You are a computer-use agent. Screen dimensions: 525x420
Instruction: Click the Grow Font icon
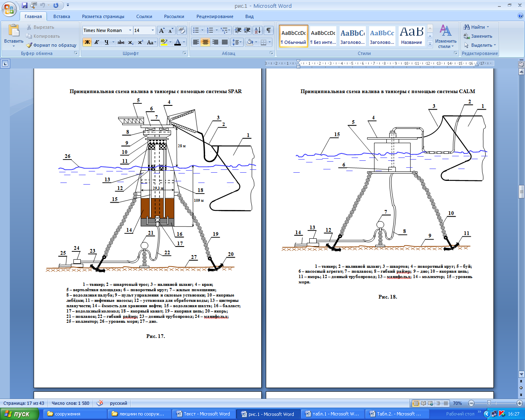click(x=162, y=31)
